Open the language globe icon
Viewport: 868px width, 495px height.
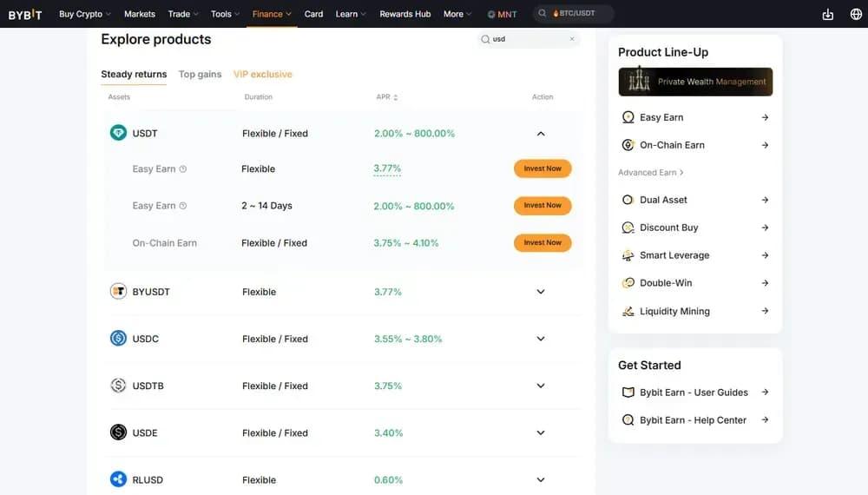click(856, 14)
